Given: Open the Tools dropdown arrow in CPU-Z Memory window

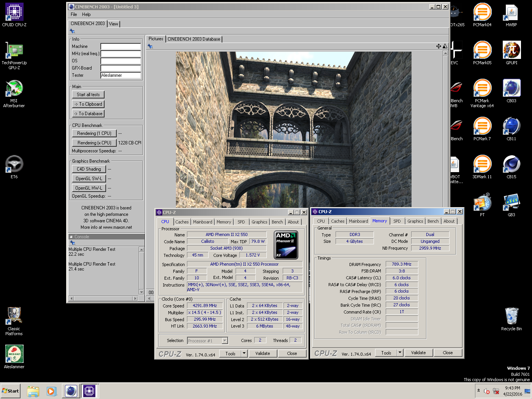Looking at the screenshot, I should (400, 353).
